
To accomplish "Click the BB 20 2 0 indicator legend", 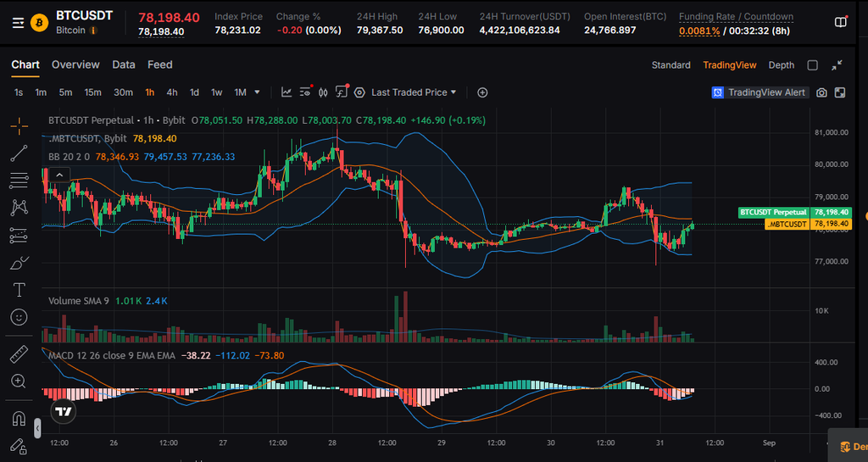I will pyautogui.click(x=69, y=157).
